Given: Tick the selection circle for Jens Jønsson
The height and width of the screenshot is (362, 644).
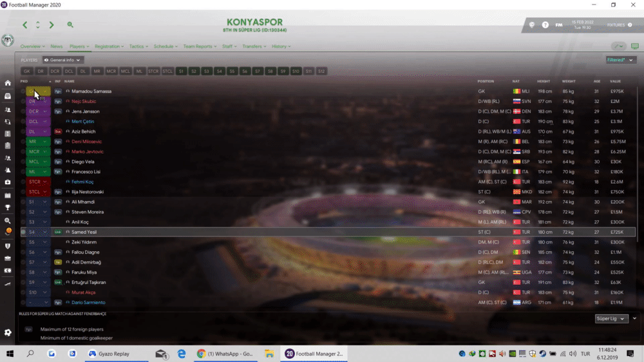Looking at the screenshot, I should (x=23, y=111).
